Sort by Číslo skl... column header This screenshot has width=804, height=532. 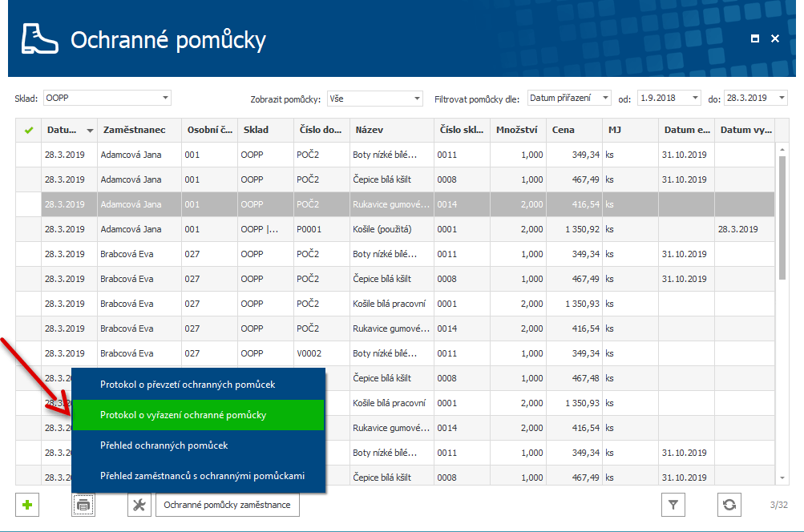(462, 130)
